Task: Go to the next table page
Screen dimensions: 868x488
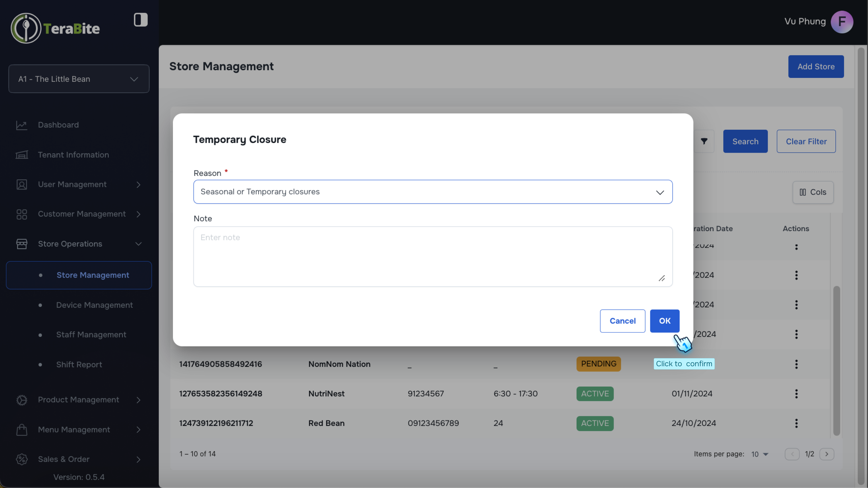Action: (x=827, y=454)
